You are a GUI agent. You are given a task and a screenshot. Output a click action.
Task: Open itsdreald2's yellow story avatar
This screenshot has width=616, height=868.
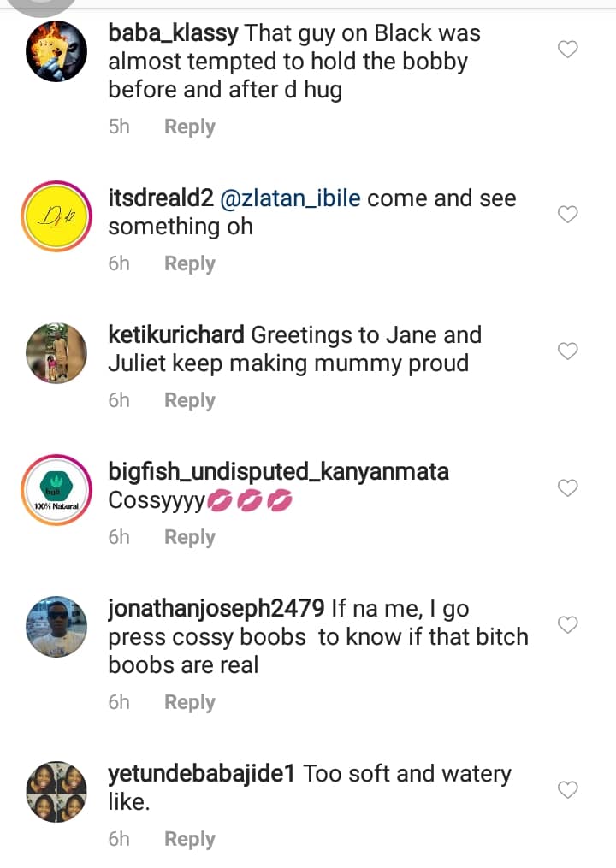pyautogui.click(x=56, y=216)
